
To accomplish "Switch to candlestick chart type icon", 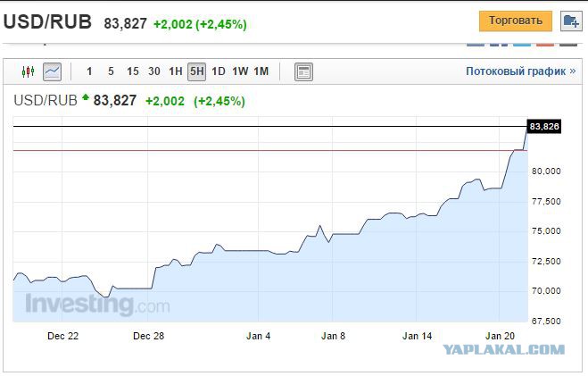I will tap(29, 71).
